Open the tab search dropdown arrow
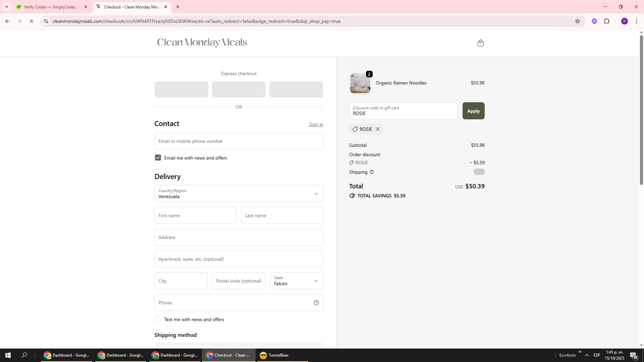Image resolution: width=644 pixels, height=362 pixels. (6, 7)
